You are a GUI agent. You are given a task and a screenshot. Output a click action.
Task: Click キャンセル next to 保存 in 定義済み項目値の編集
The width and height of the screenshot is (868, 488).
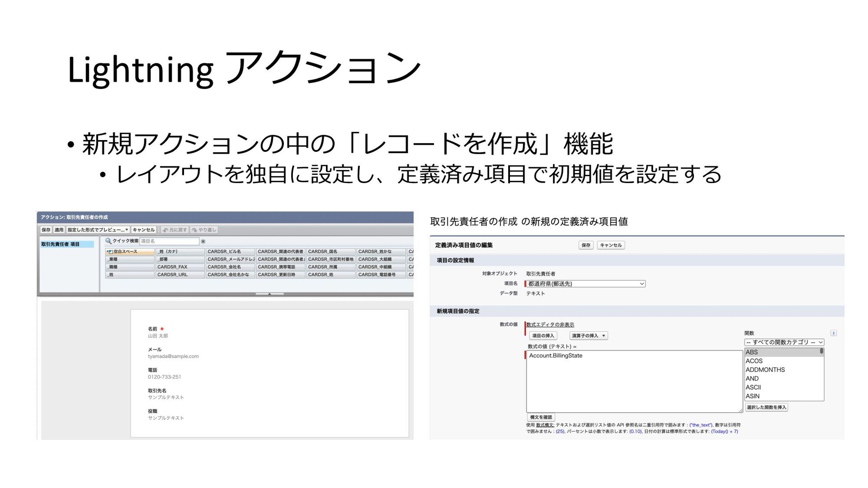point(611,245)
